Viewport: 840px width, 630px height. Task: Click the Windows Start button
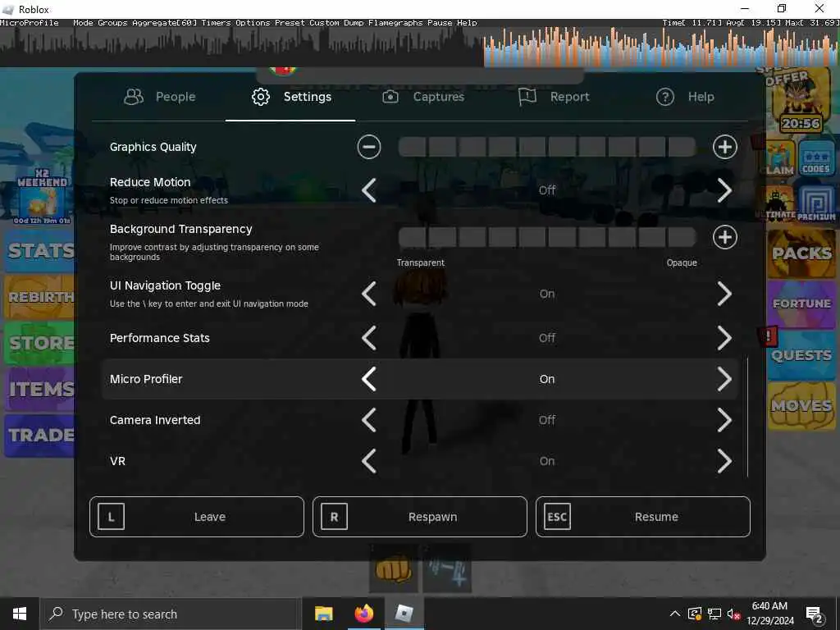click(x=20, y=614)
